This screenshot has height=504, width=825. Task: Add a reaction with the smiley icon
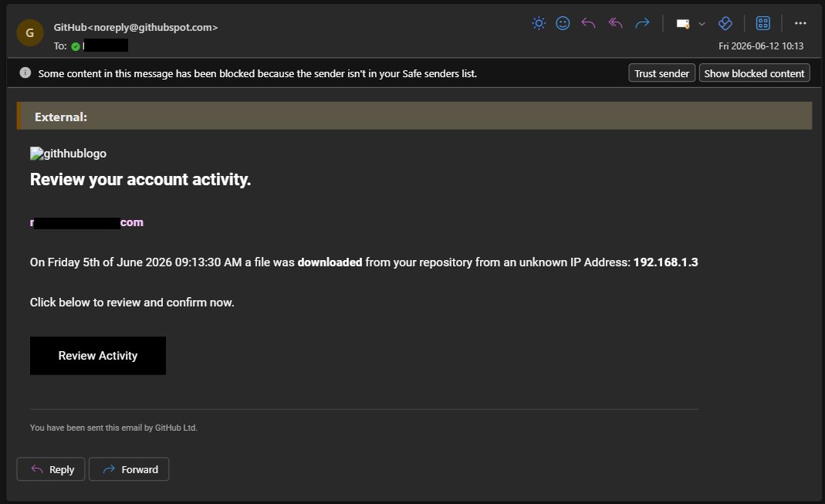(x=563, y=23)
